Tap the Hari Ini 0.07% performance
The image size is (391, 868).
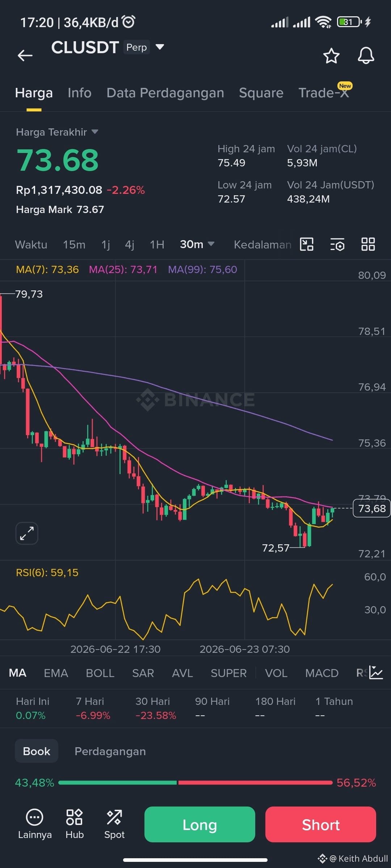click(x=33, y=708)
